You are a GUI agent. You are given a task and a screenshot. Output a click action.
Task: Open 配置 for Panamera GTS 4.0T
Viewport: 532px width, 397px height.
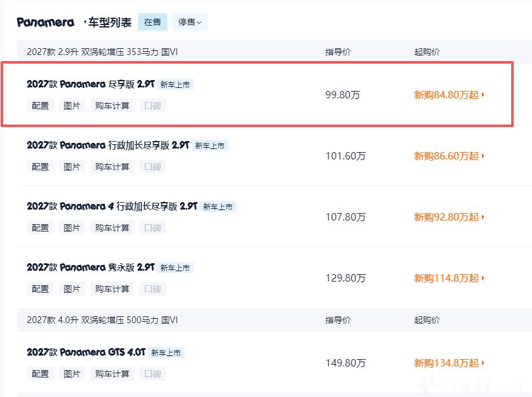(x=40, y=374)
